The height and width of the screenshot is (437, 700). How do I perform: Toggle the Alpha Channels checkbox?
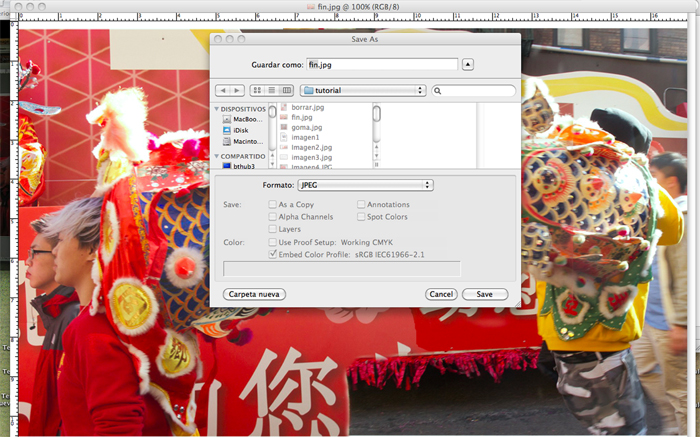[272, 217]
